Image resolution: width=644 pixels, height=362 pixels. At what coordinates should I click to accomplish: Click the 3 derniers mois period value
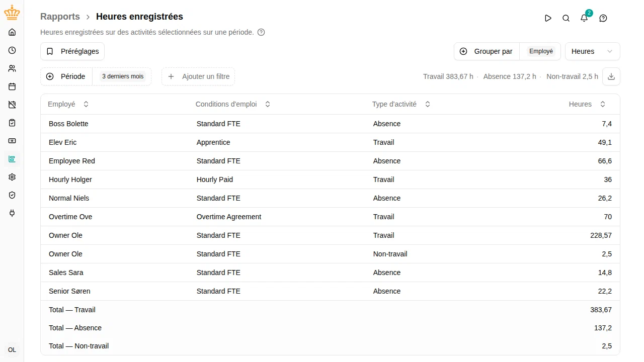(x=123, y=76)
